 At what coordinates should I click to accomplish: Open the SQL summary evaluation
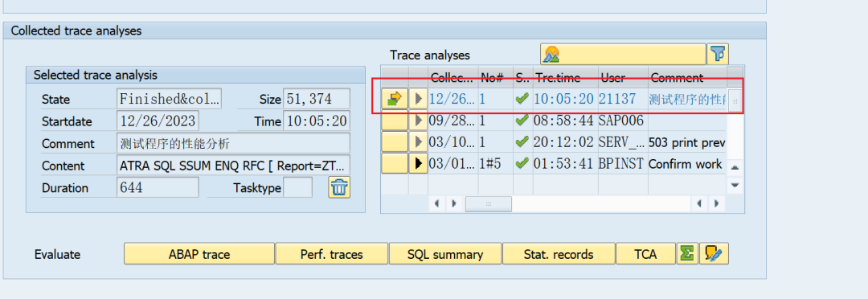445,254
